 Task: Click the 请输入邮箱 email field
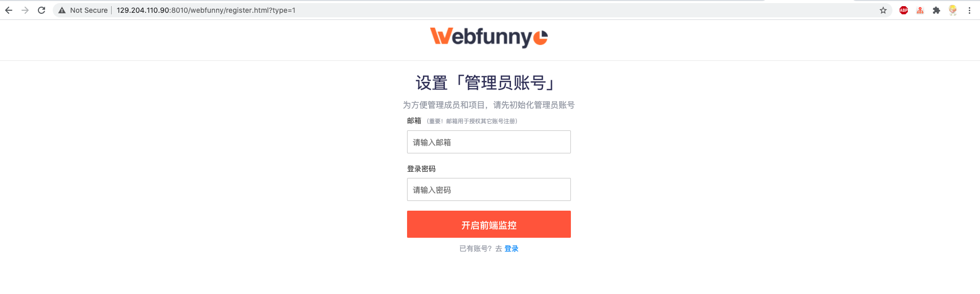point(488,142)
